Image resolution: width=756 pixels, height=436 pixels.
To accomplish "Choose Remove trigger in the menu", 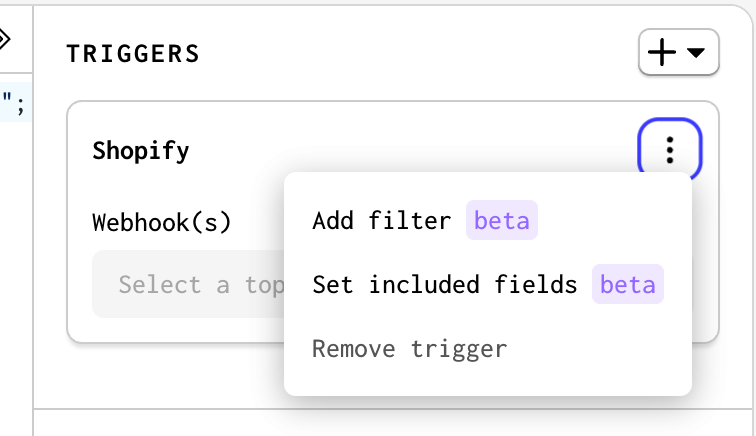I will point(409,348).
